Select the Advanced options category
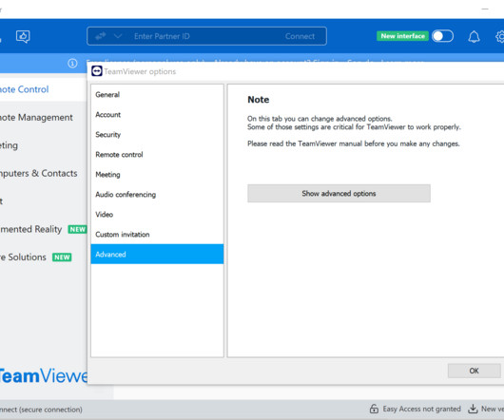504x420 pixels. [157, 254]
